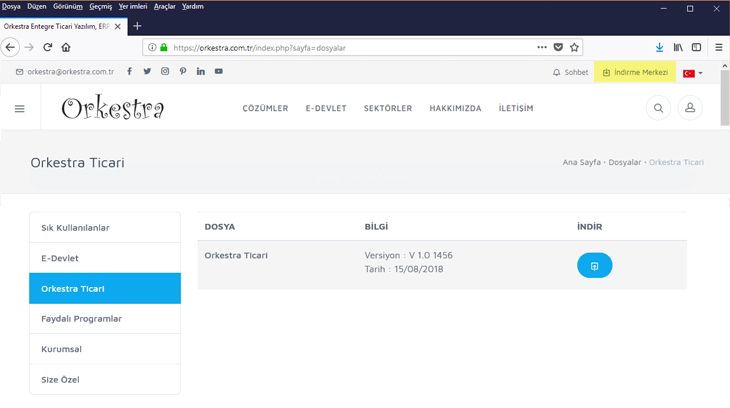Click the Twitter icon in top bar

tap(147, 72)
